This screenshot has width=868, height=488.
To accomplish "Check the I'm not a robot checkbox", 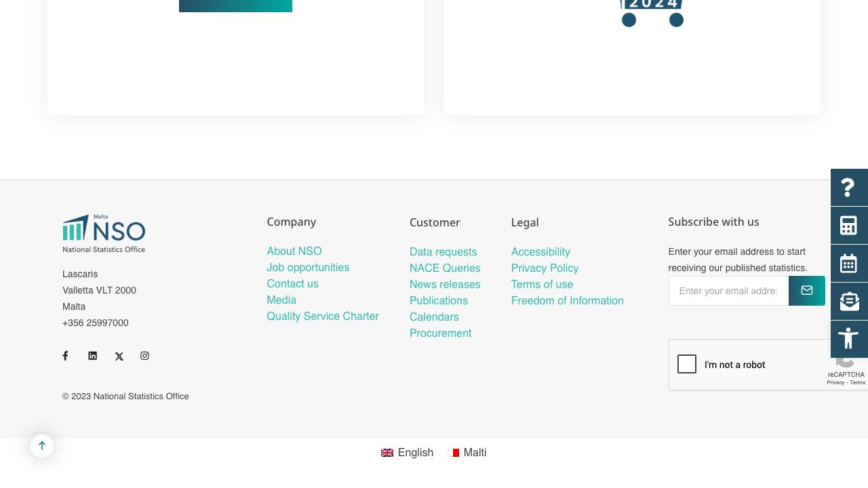I will click(x=687, y=365).
